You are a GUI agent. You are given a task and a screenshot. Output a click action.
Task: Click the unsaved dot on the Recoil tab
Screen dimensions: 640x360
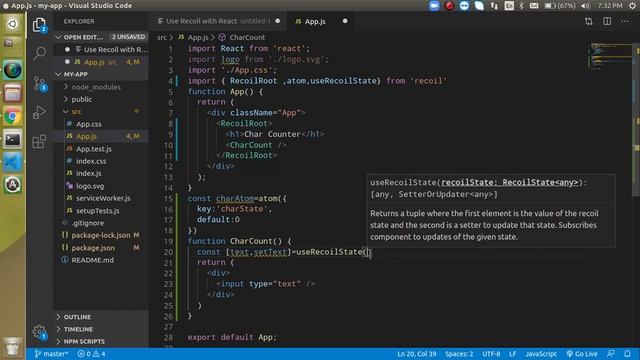point(278,21)
